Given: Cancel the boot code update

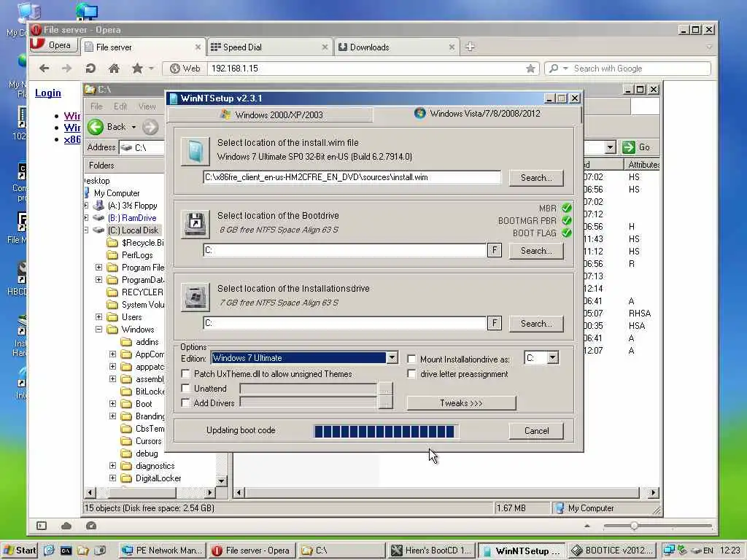Looking at the screenshot, I should click(x=536, y=431).
